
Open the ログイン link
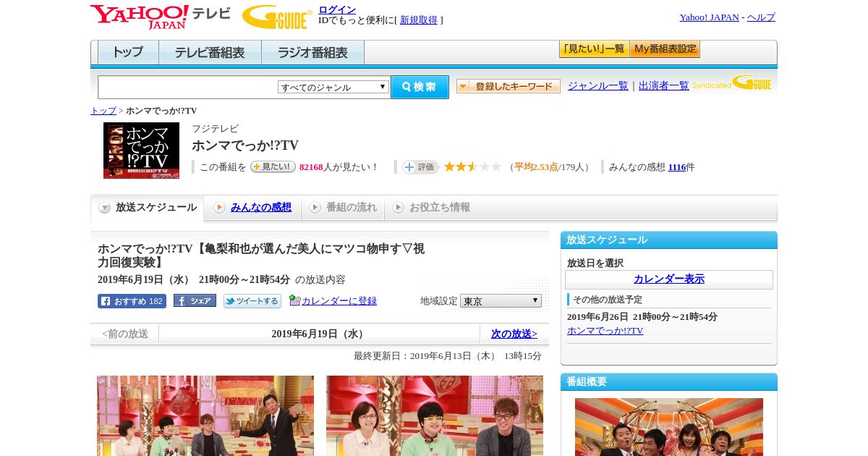(x=337, y=9)
